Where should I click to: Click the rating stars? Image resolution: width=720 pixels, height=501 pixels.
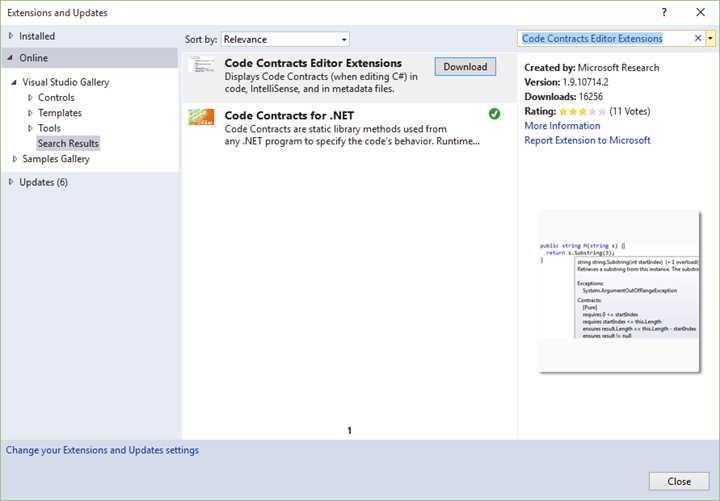pyautogui.click(x=582, y=112)
